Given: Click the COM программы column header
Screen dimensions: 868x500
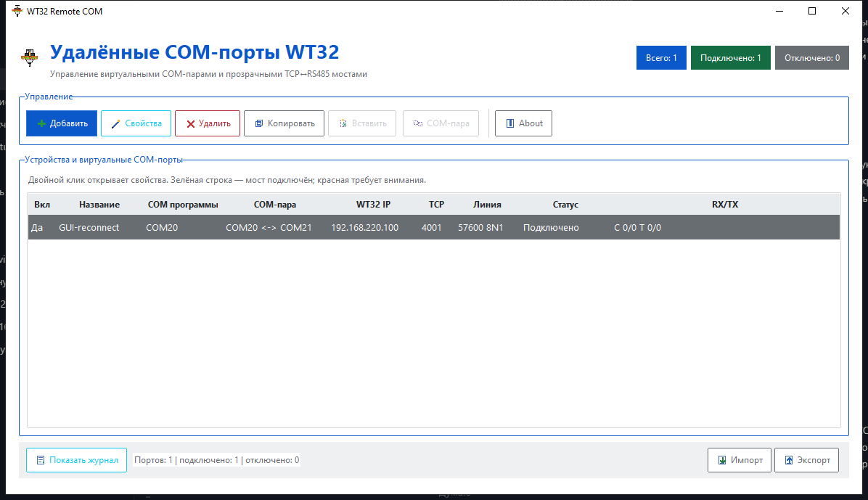Looking at the screenshot, I should (x=183, y=205).
